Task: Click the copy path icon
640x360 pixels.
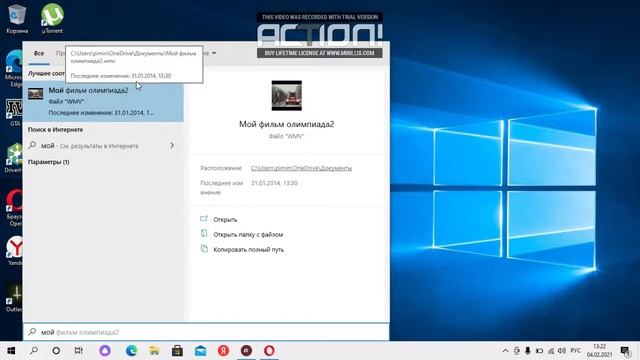Action: click(204, 249)
